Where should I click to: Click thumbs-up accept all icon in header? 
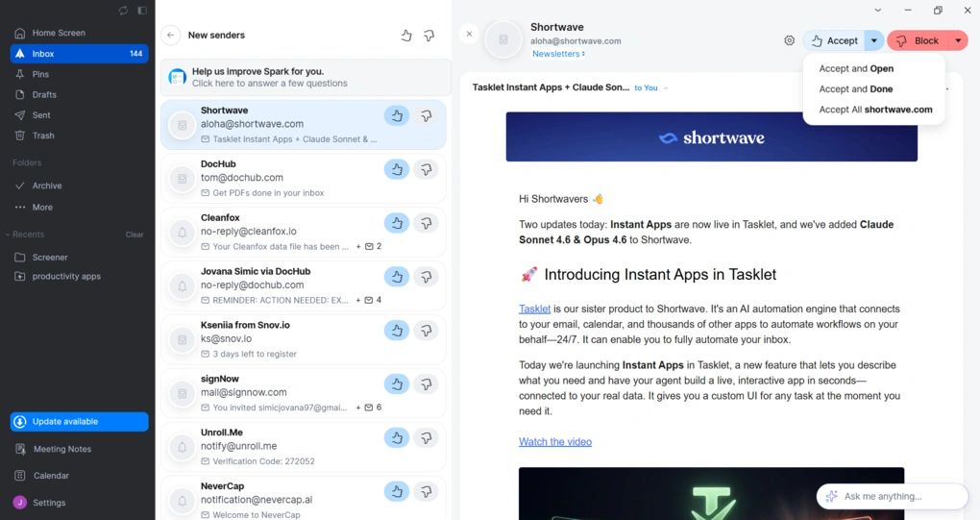(405, 36)
